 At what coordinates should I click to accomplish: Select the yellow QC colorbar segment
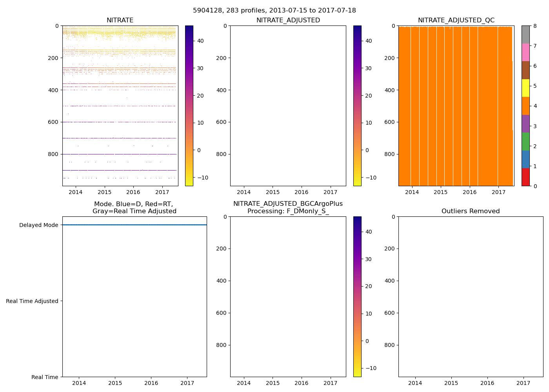(525, 88)
